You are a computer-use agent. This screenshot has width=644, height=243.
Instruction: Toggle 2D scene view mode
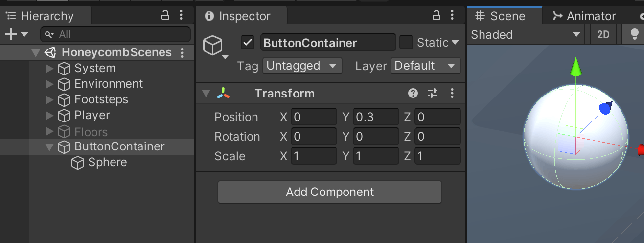(603, 34)
